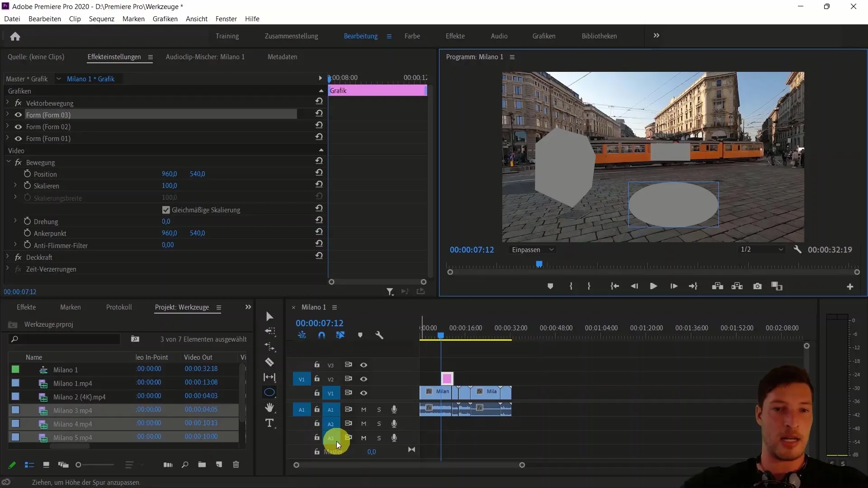Switch project panel to list view
868x488 pixels.
tap(29, 465)
